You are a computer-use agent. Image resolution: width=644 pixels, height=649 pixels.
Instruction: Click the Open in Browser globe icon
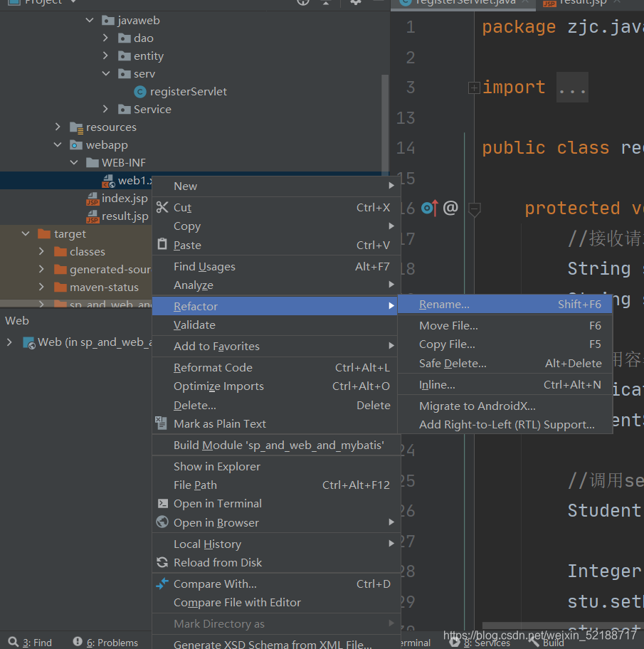point(162,522)
